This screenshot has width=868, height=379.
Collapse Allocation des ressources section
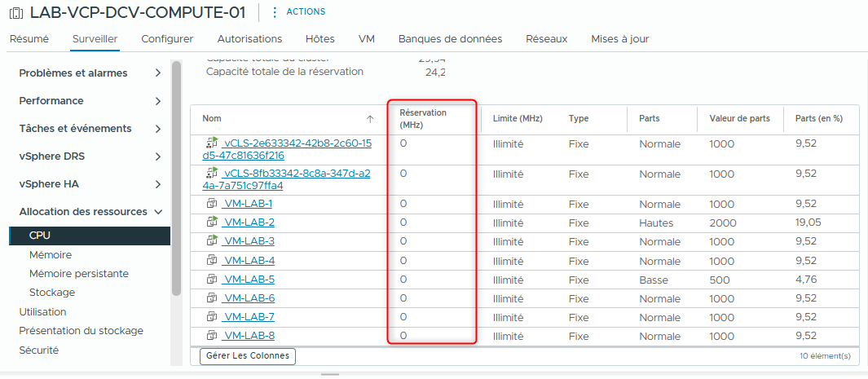[x=158, y=212]
